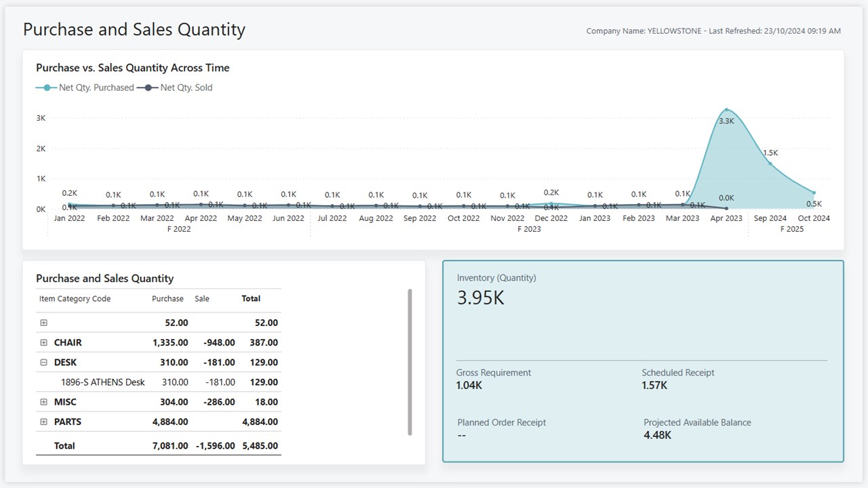Expand the PARTS category row
This screenshot has width=868, height=488.
pyautogui.click(x=44, y=422)
